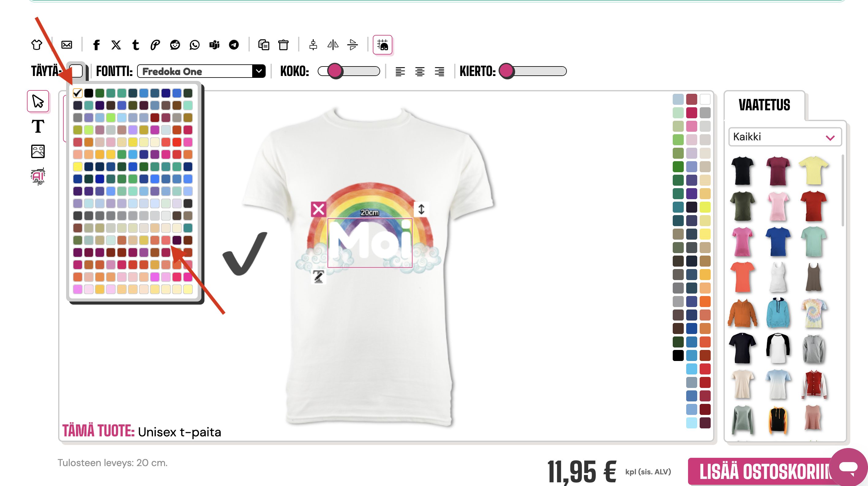Center align the text
The height and width of the screenshot is (486, 868).
click(x=420, y=71)
